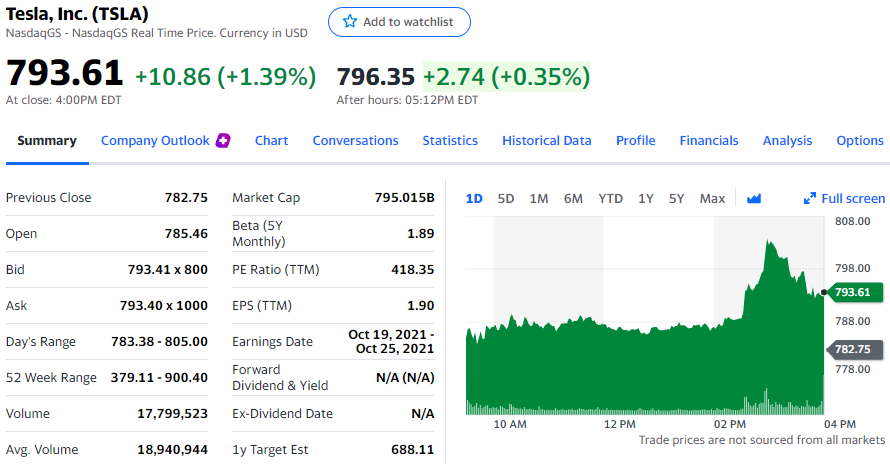
Task: Switch to the Chart tab
Action: (271, 141)
